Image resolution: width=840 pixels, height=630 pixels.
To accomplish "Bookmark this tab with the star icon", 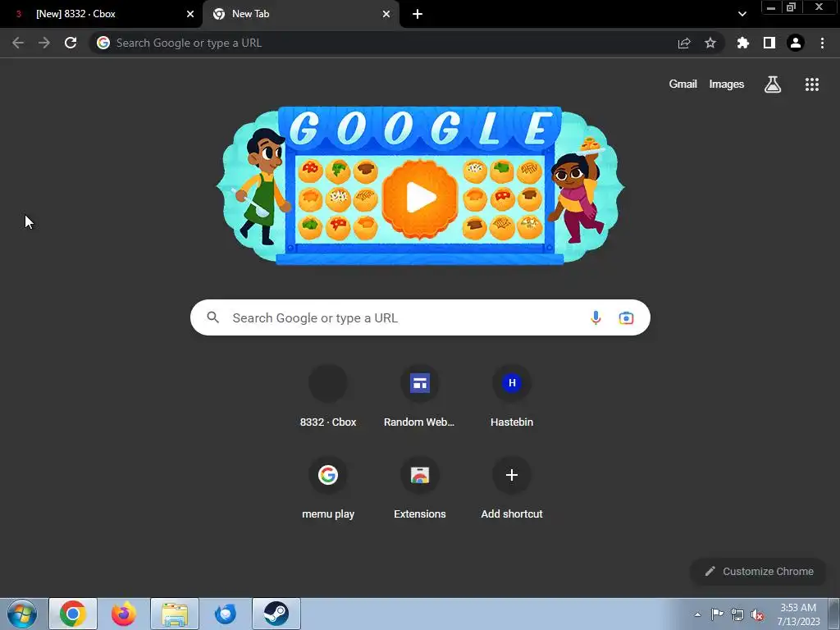I will (710, 43).
